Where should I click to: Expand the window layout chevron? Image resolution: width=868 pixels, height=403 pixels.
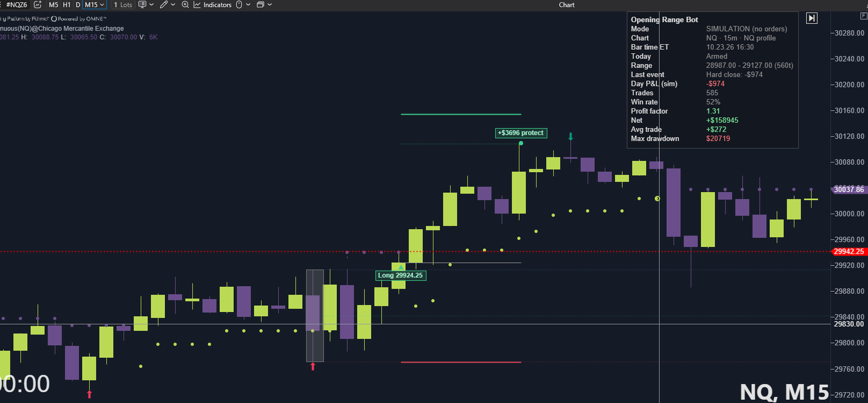tap(270, 4)
